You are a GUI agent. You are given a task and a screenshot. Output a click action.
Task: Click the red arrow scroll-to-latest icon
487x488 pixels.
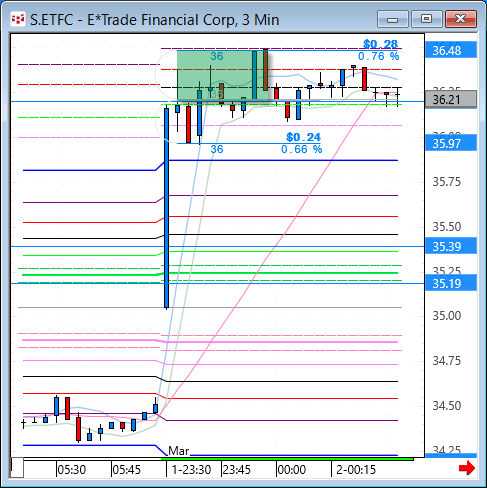coord(467,468)
